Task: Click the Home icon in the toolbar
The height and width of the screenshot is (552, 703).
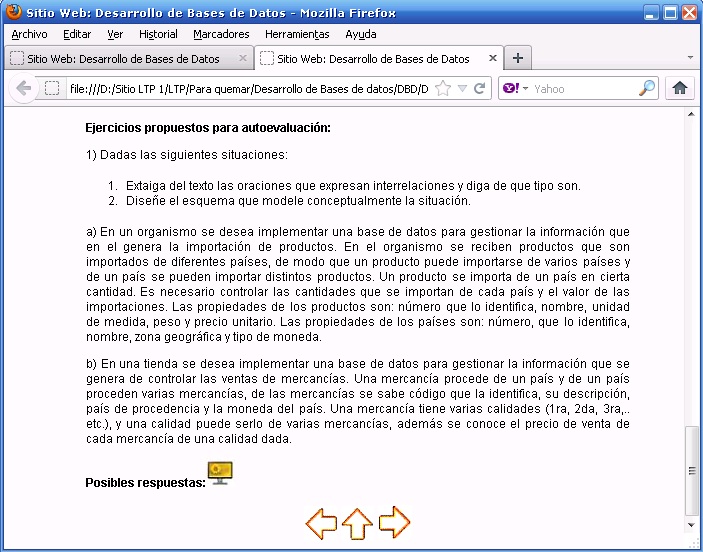Action: 680,88
